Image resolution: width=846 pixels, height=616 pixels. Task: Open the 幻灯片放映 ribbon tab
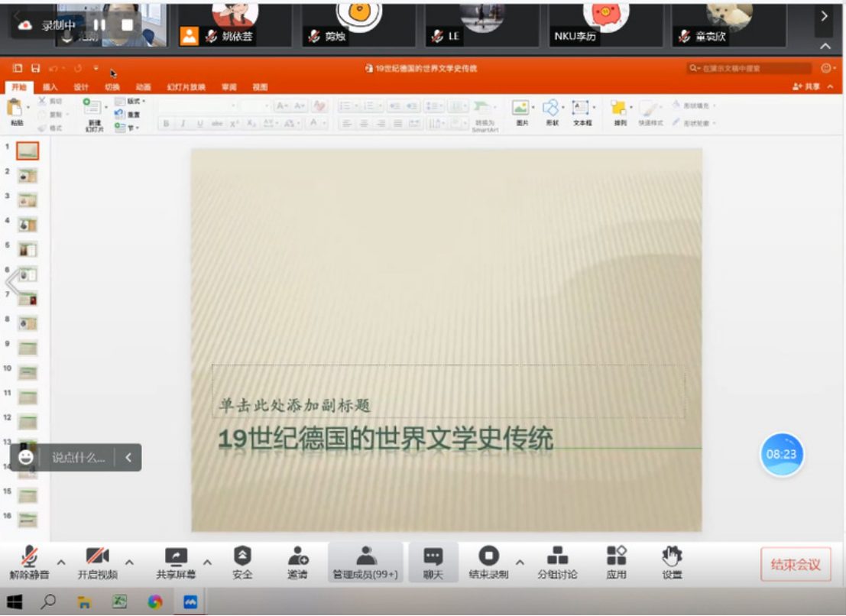coord(186,87)
